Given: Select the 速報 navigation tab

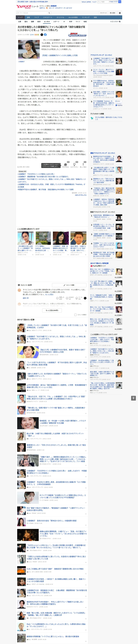Looking at the screenshot, I should click(x=28, y=17).
